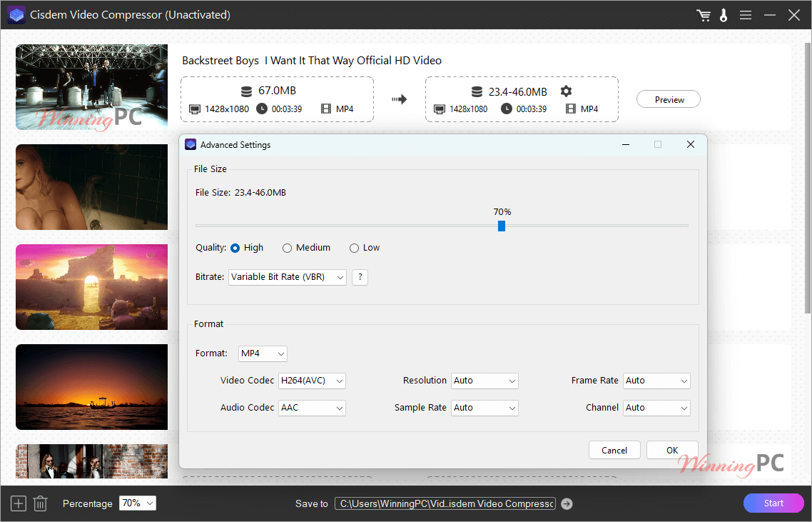Open the Percentage 70% dropdown
The height and width of the screenshot is (522, 812).
(137, 503)
